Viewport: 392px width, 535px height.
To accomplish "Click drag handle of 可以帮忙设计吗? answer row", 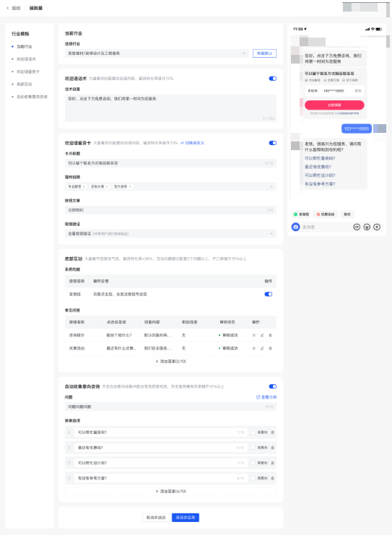I will [x=69, y=463].
